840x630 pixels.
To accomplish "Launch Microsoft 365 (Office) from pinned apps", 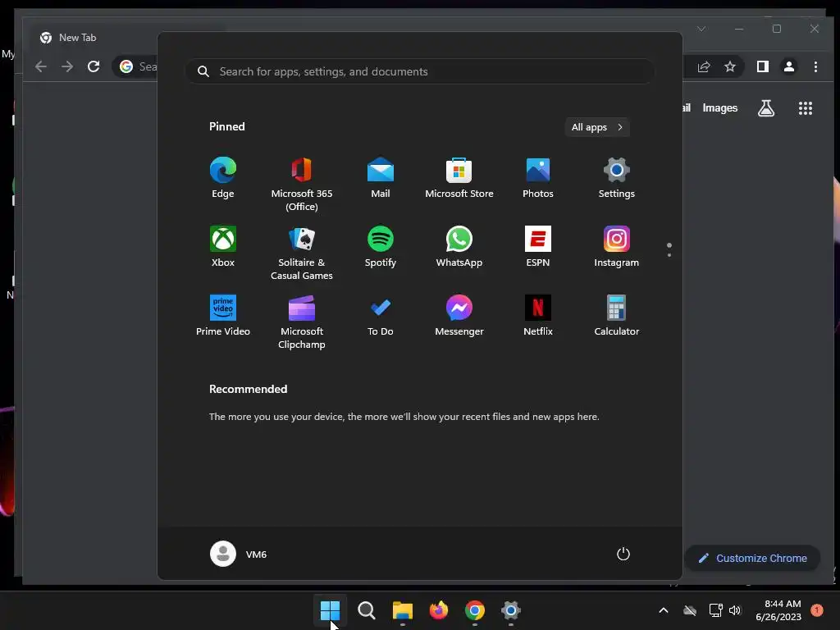I will (302, 185).
